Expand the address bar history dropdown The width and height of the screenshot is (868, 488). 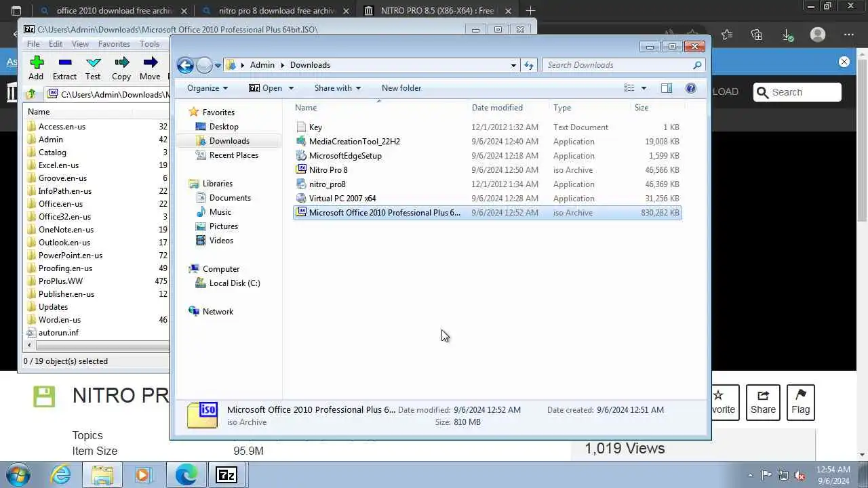tap(513, 65)
